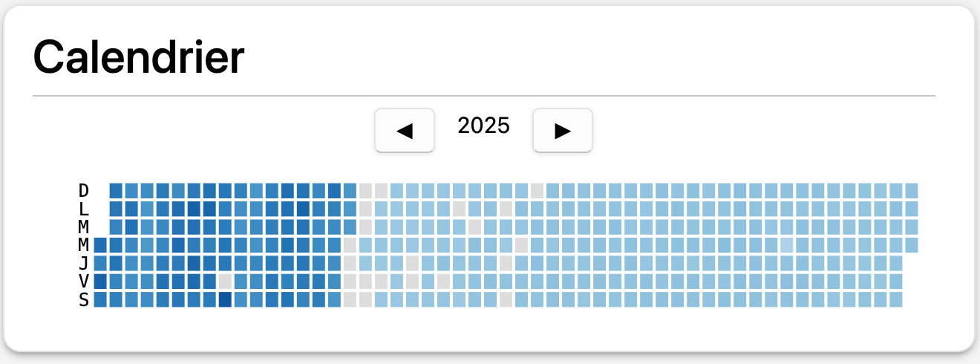Select the last cell of the Saturday row

point(895,299)
